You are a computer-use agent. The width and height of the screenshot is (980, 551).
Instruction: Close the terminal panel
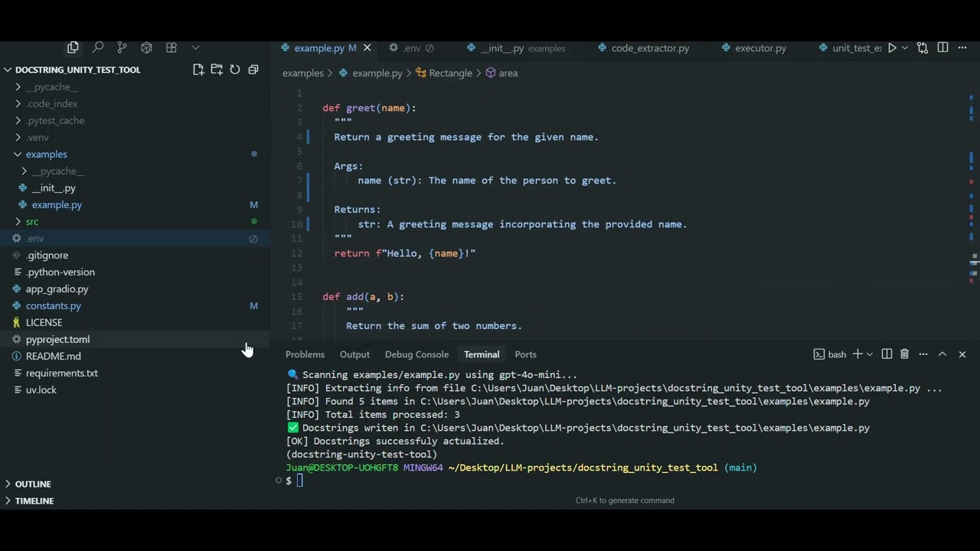click(962, 354)
